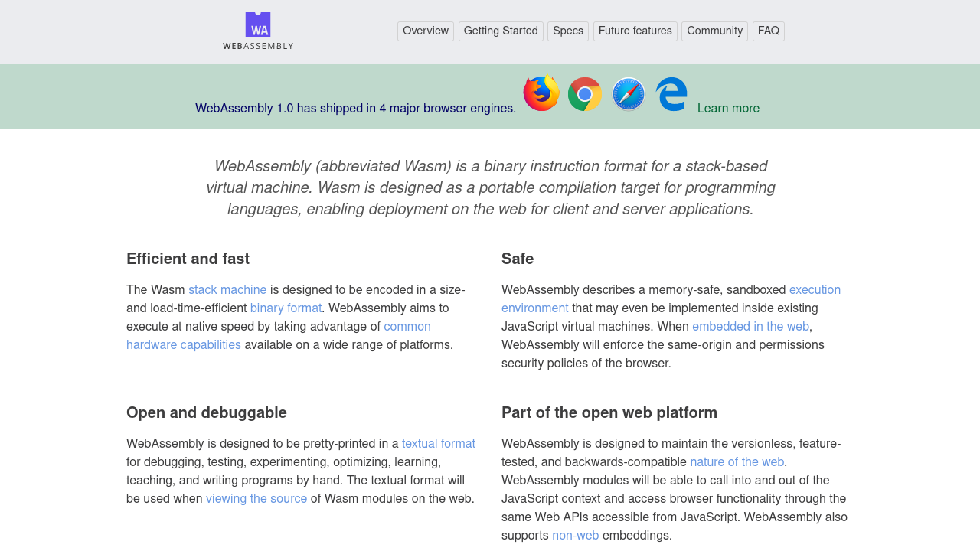Open the viewing the source link

(256, 499)
